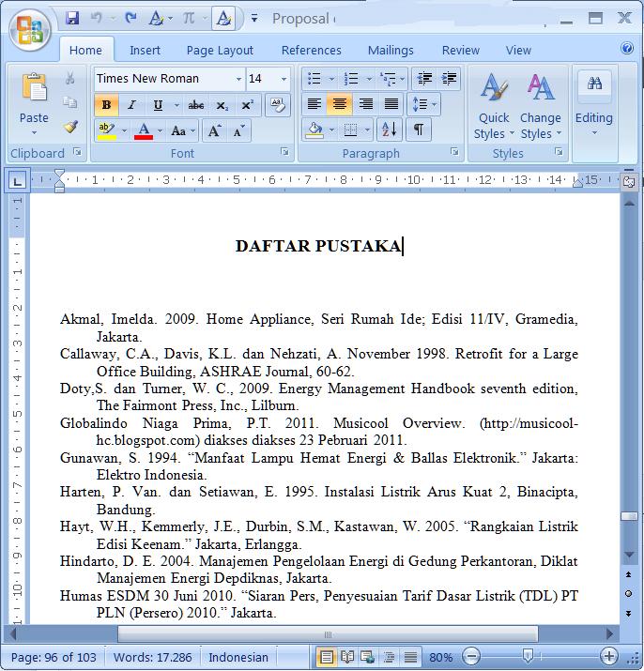The image size is (644, 671).
Task: Increase the paragraph indent
Action: point(449,78)
